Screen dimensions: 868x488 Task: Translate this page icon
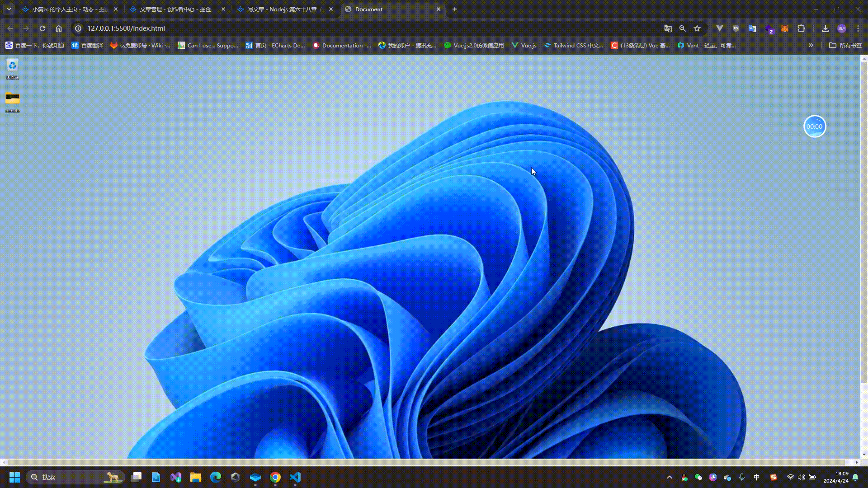pos(668,28)
